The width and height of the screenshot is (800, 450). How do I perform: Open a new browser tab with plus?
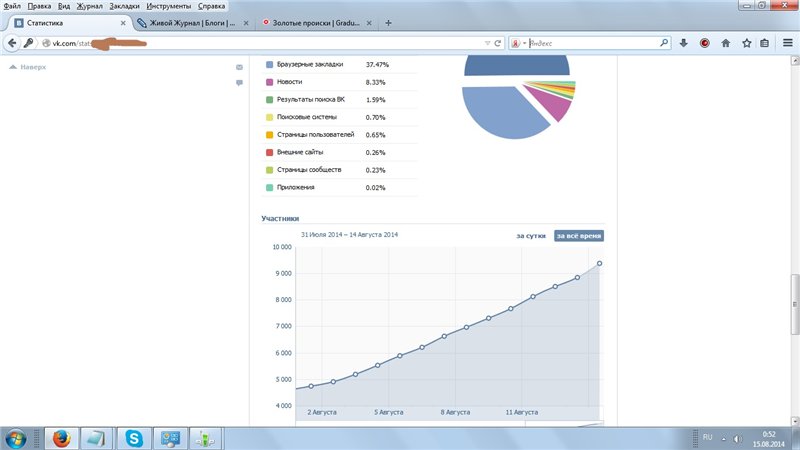click(388, 23)
